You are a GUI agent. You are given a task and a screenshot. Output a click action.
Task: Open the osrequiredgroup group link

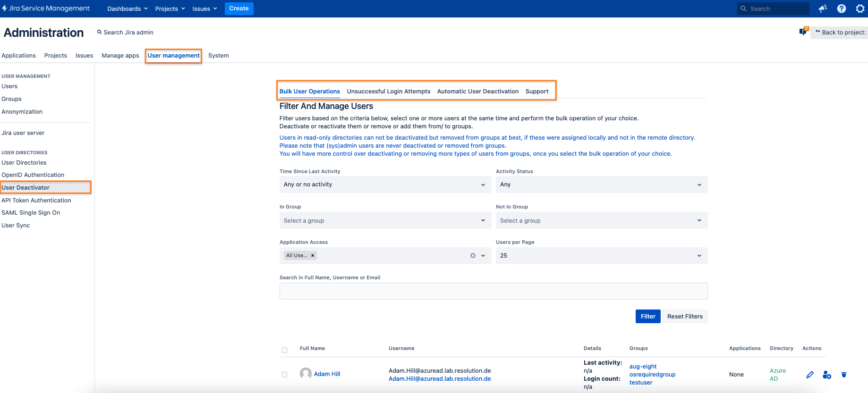[x=652, y=375]
